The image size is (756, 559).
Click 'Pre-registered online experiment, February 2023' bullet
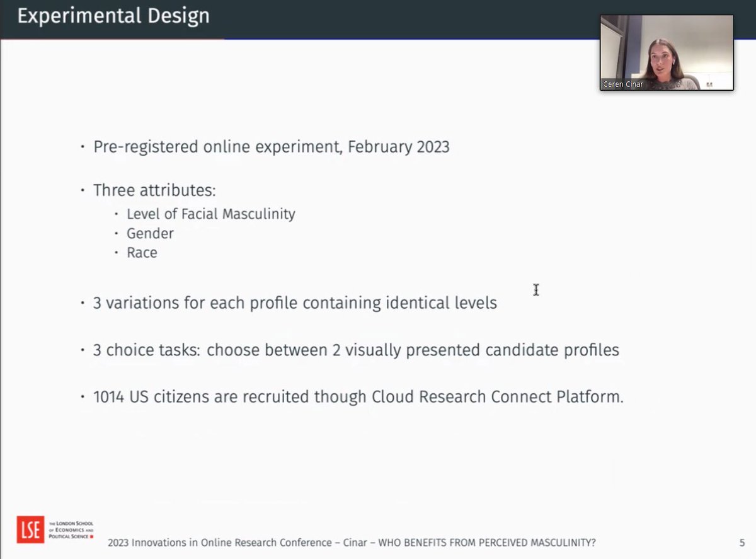pos(272,147)
